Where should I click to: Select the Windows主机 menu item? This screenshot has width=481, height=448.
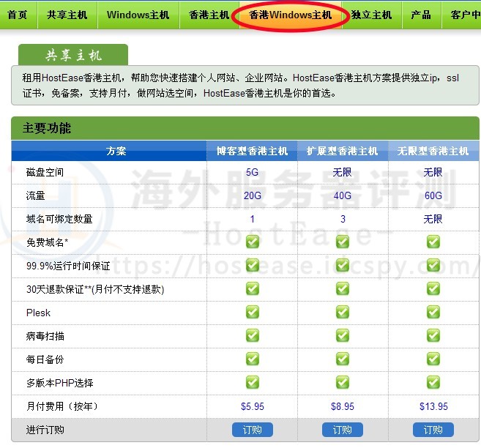coord(138,15)
